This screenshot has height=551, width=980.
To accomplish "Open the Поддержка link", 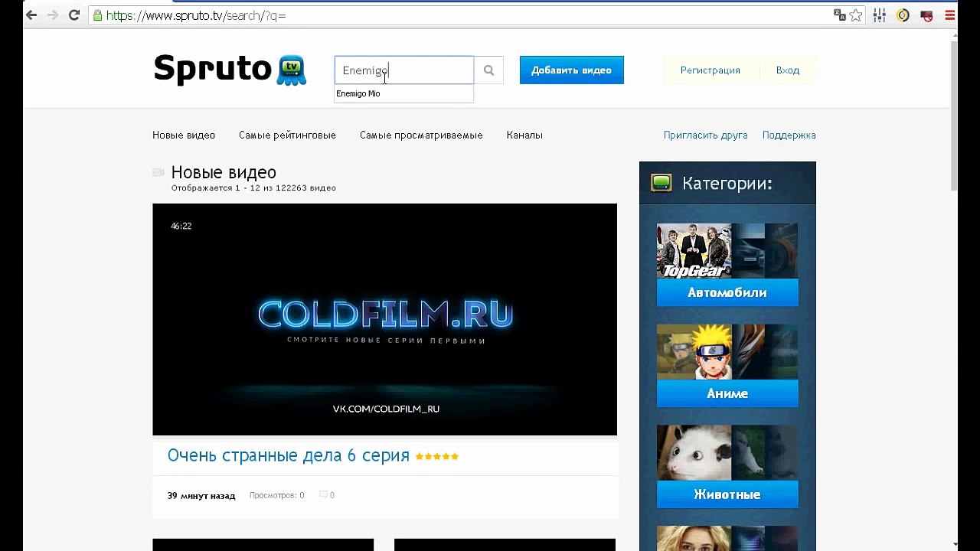I will pyautogui.click(x=789, y=135).
